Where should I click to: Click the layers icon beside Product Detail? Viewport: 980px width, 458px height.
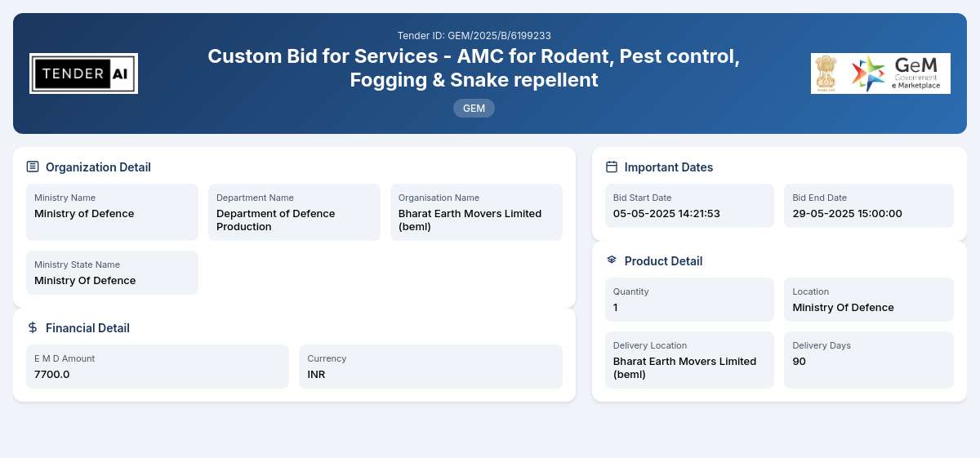coord(612,260)
